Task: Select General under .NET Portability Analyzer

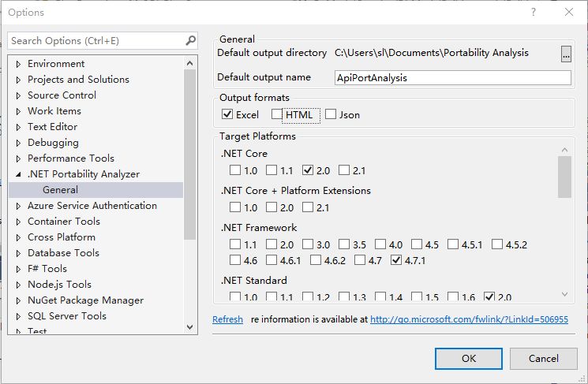Action: tap(61, 190)
